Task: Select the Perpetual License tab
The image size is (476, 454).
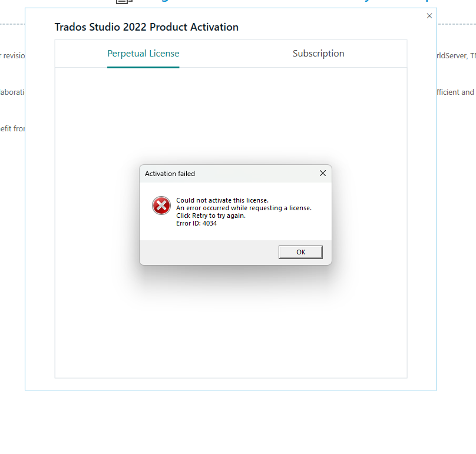Action: pyautogui.click(x=143, y=53)
